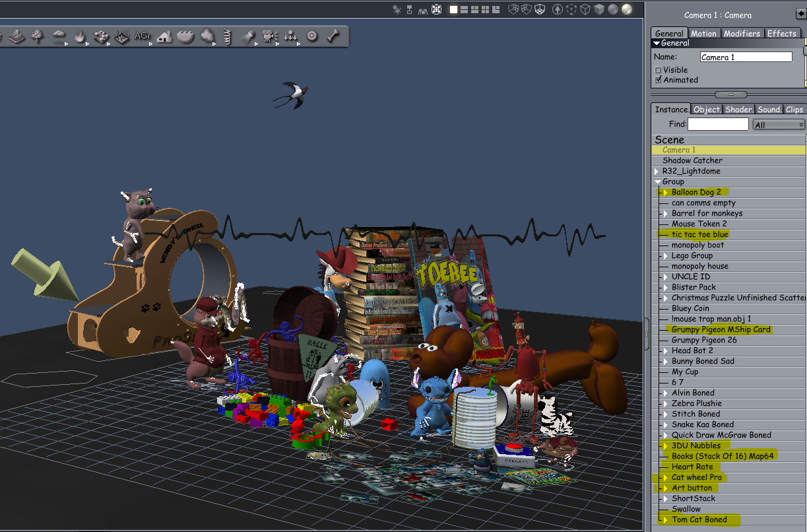Uncheck the Animated checkbox
This screenshot has height=532, width=807.
pos(658,80)
